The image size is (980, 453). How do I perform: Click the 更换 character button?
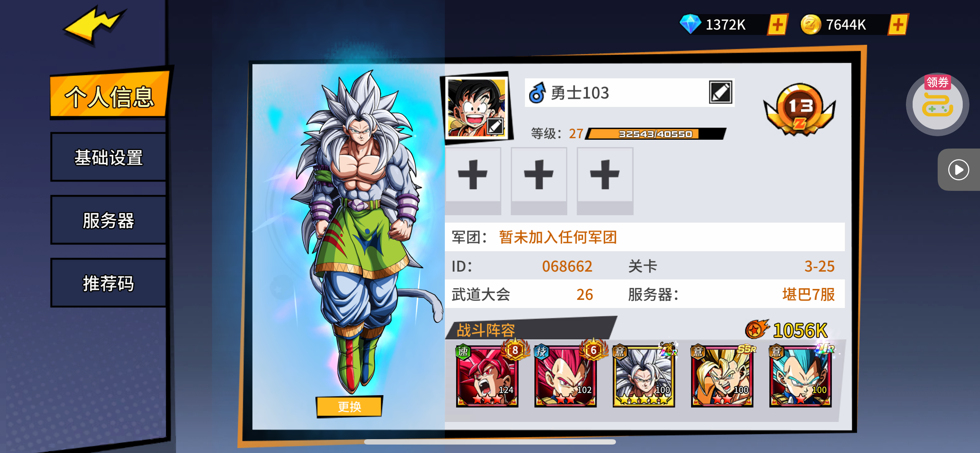[x=349, y=406]
